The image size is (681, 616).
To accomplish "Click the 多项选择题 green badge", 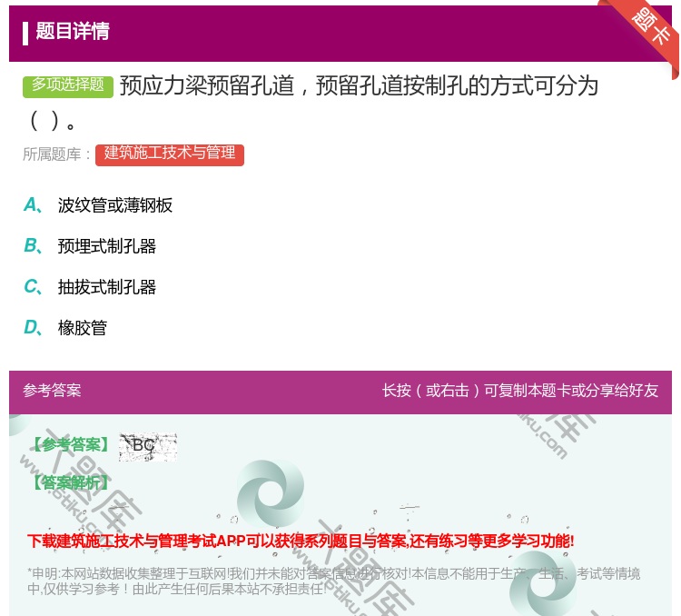I will tap(68, 85).
